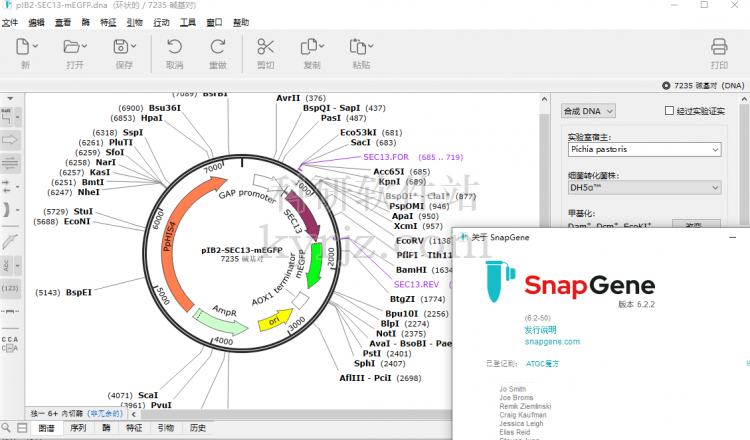Click the ruler line icon in side toolbar
Screen dimensions: 750x440
pos(10,311)
